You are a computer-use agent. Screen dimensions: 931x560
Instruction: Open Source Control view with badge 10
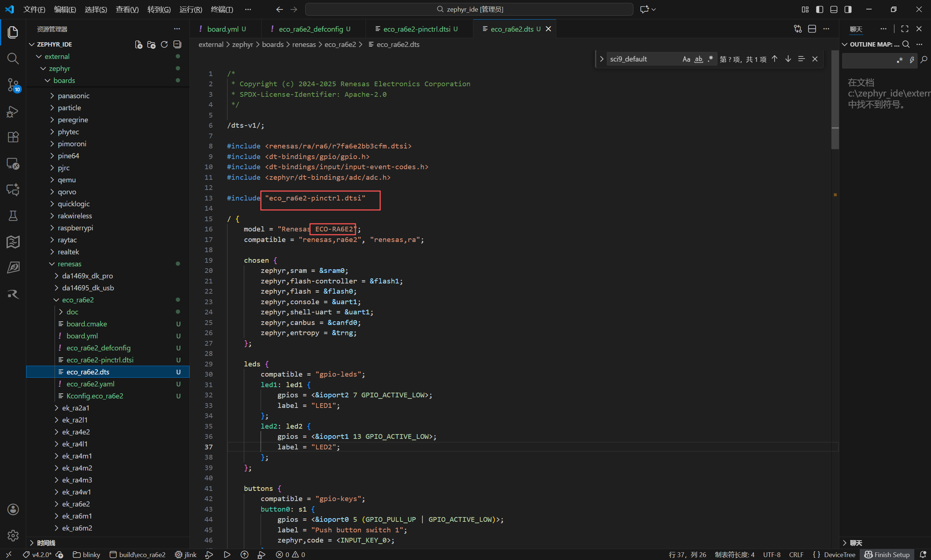click(13, 85)
